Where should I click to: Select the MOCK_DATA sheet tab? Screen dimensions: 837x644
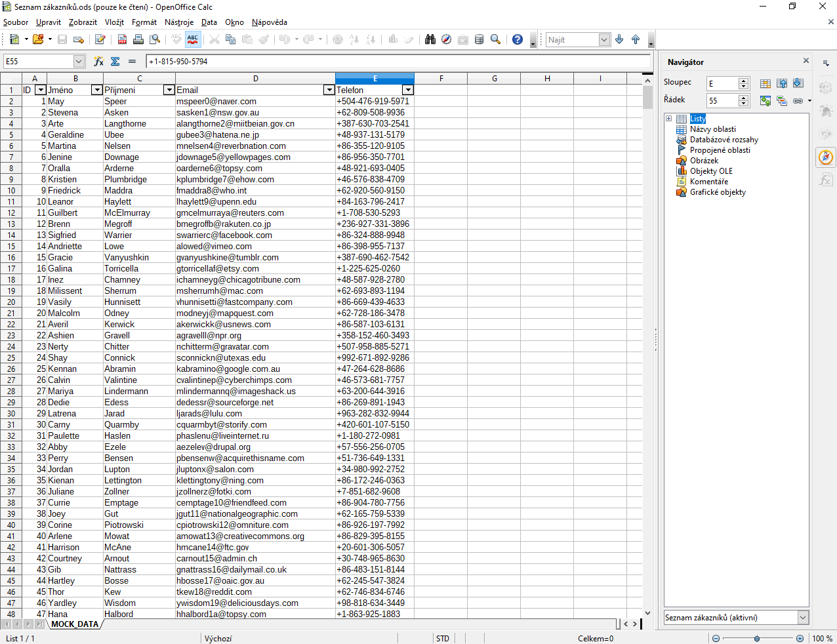[75, 624]
